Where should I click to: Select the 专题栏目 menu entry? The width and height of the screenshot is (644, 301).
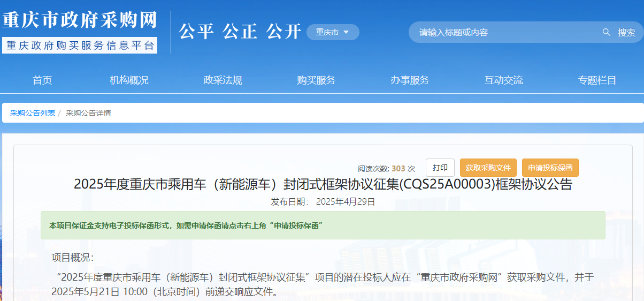(597, 80)
